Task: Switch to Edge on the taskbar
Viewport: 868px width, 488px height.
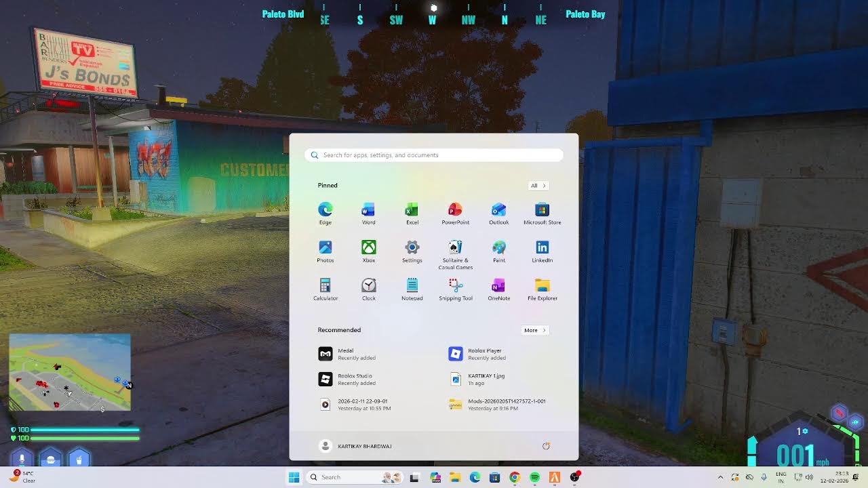Action: coord(475,477)
